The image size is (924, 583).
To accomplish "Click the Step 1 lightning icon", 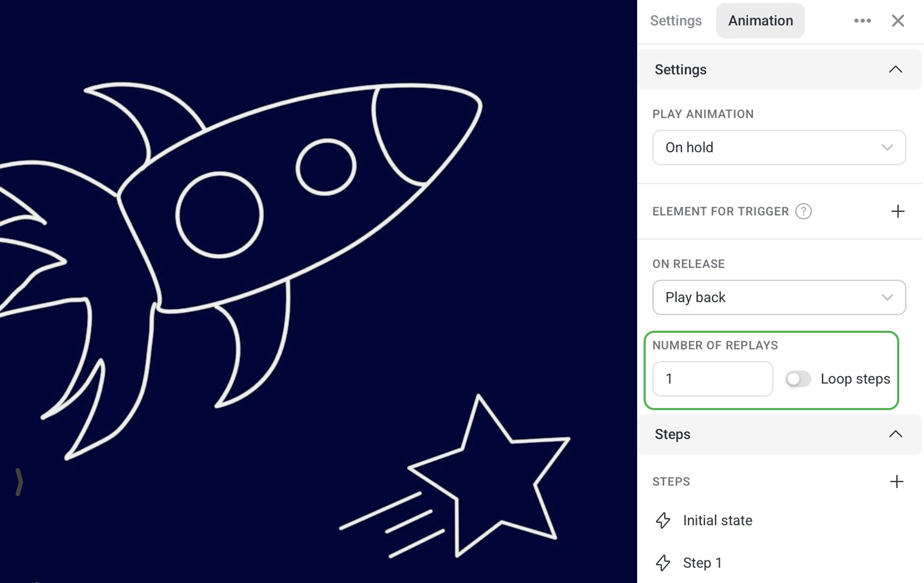I will click(x=663, y=563).
